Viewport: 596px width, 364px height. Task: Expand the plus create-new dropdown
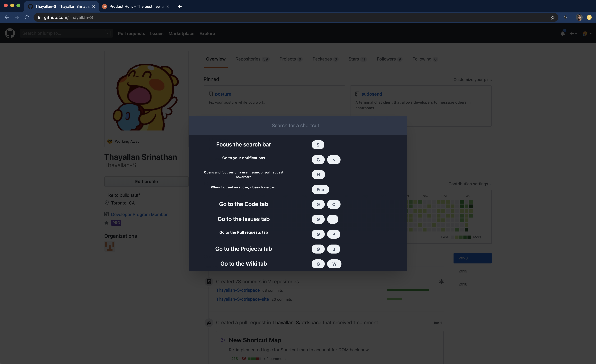573,34
